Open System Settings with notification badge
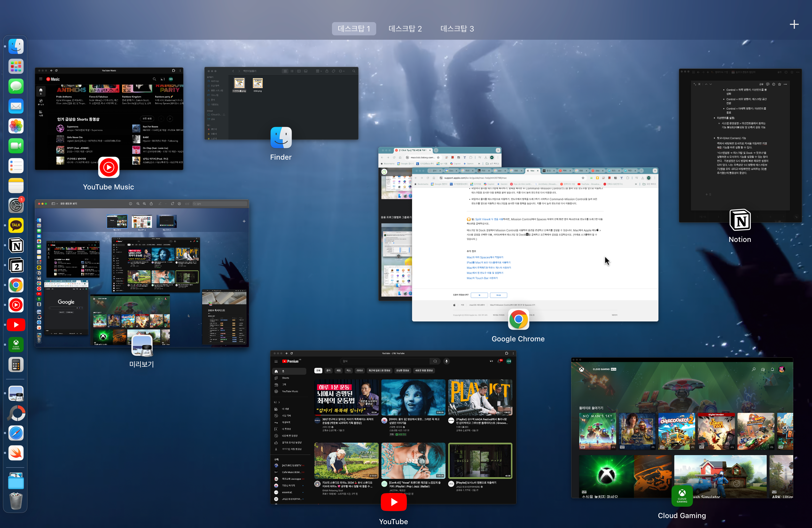This screenshot has width=812, height=528. coord(16,205)
